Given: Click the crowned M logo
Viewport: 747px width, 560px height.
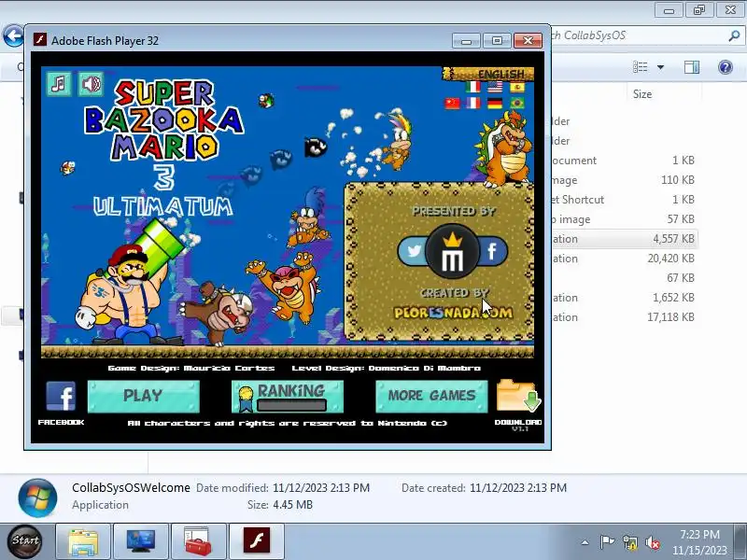Looking at the screenshot, I should click(x=452, y=251).
